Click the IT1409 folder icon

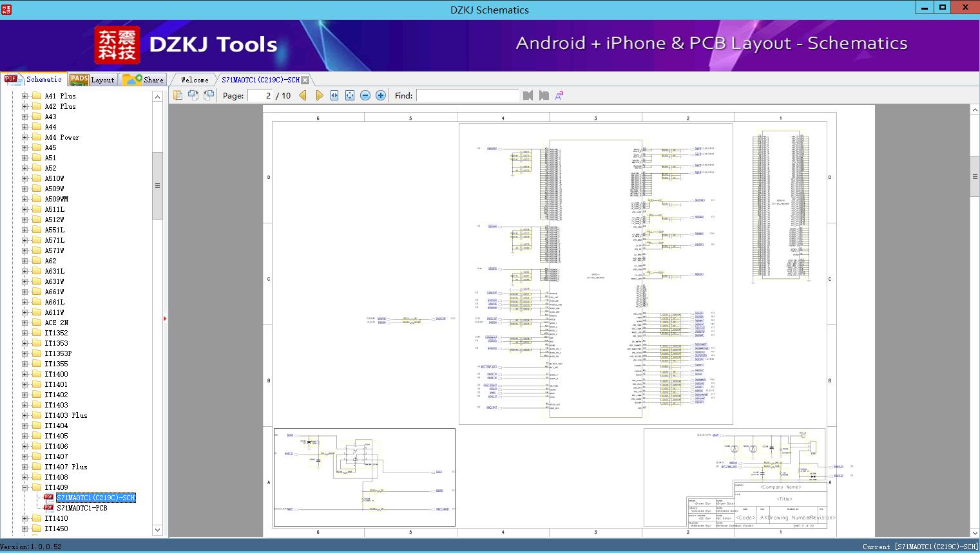tap(37, 487)
